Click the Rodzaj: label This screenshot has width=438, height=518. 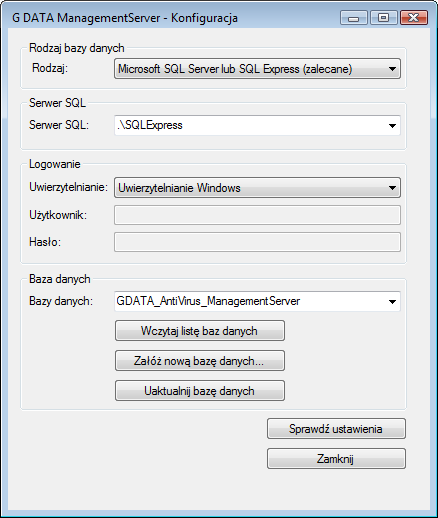pyautogui.click(x=50, y=68)
